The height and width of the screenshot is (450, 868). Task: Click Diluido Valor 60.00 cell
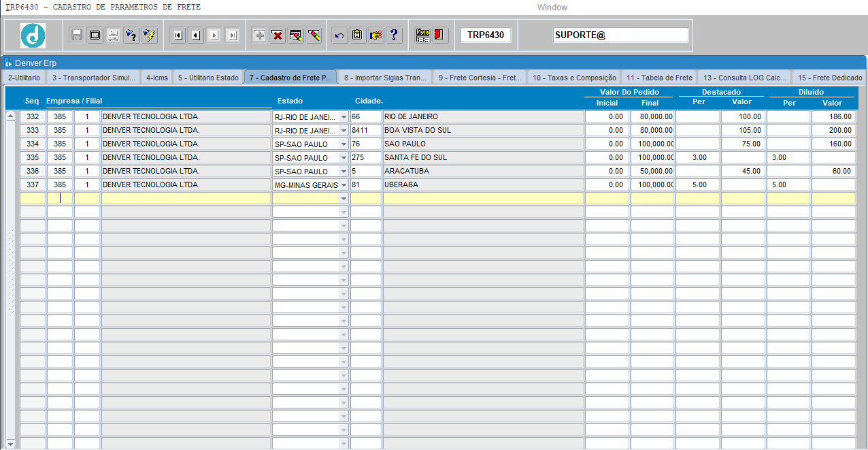[x=833, y=171]
